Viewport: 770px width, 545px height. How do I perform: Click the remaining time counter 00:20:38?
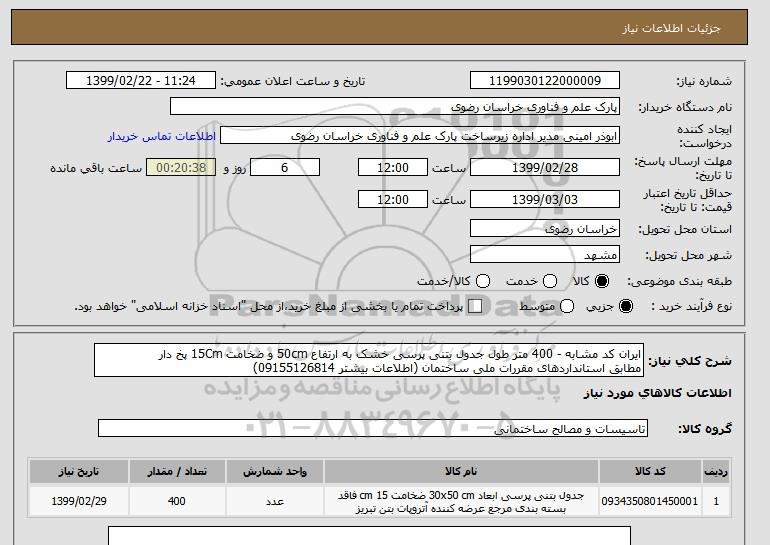[181, 167]
